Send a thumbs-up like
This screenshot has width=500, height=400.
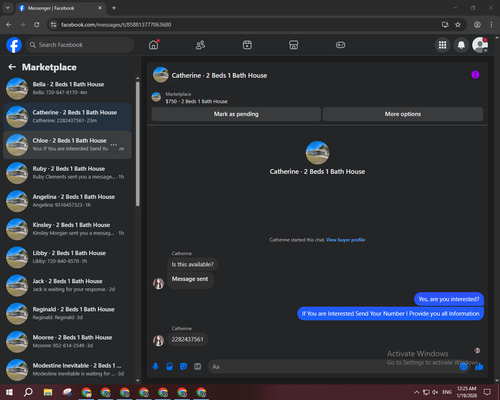pyautogui.click(x=479, y=367)
